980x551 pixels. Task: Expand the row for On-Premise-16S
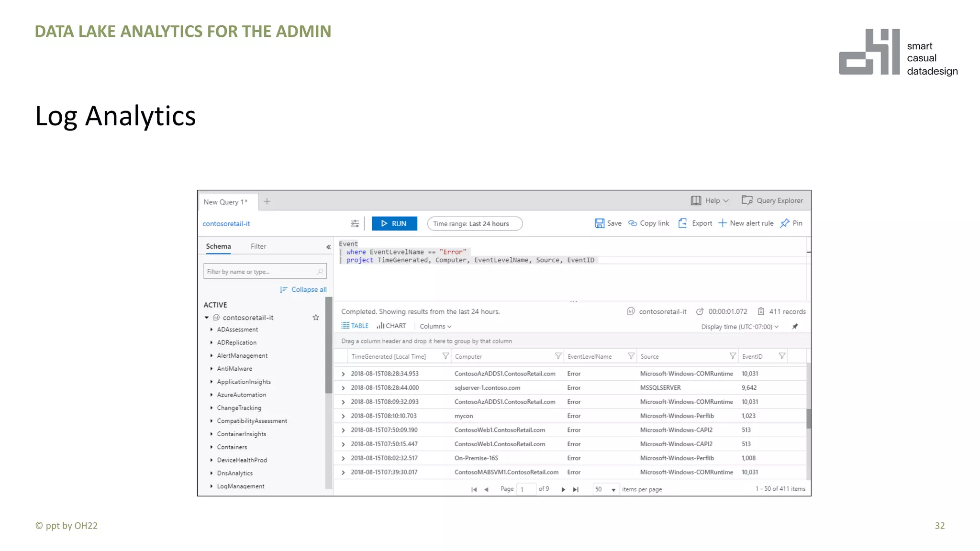[x=343, y=458]
